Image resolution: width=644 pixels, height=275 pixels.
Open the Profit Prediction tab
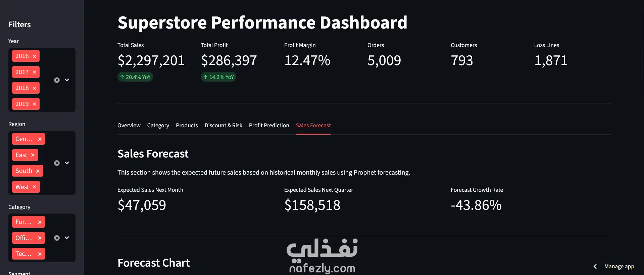269,125
